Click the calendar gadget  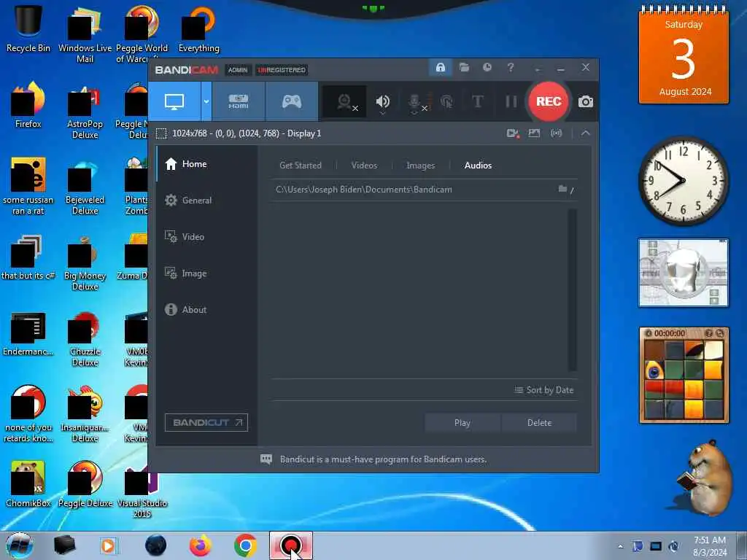pyautogui.click(x=684, y=55)
